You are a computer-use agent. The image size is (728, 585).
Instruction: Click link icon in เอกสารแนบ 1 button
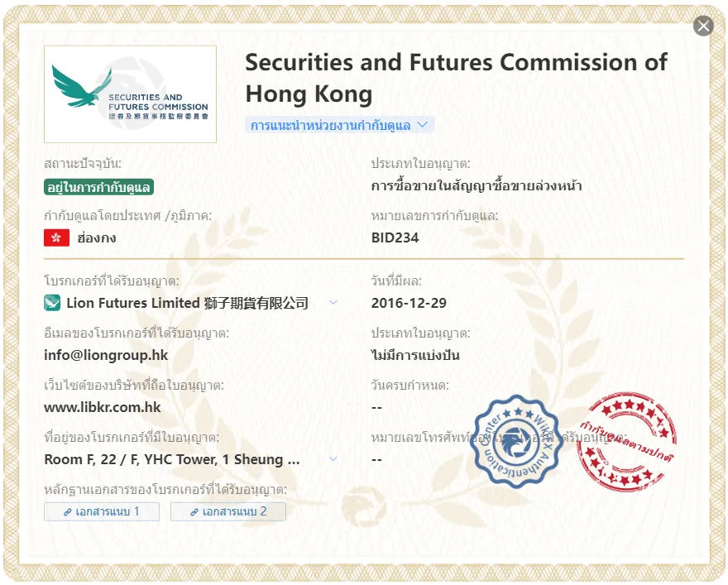pyautogui.click(x=68, y=512)
